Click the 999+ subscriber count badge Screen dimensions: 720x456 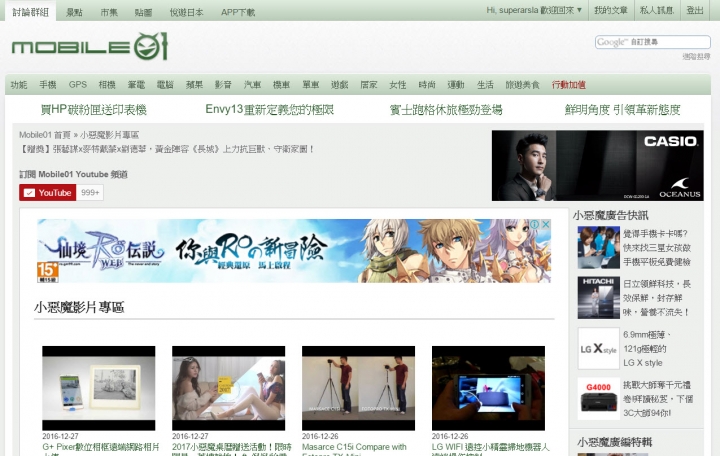90,193
